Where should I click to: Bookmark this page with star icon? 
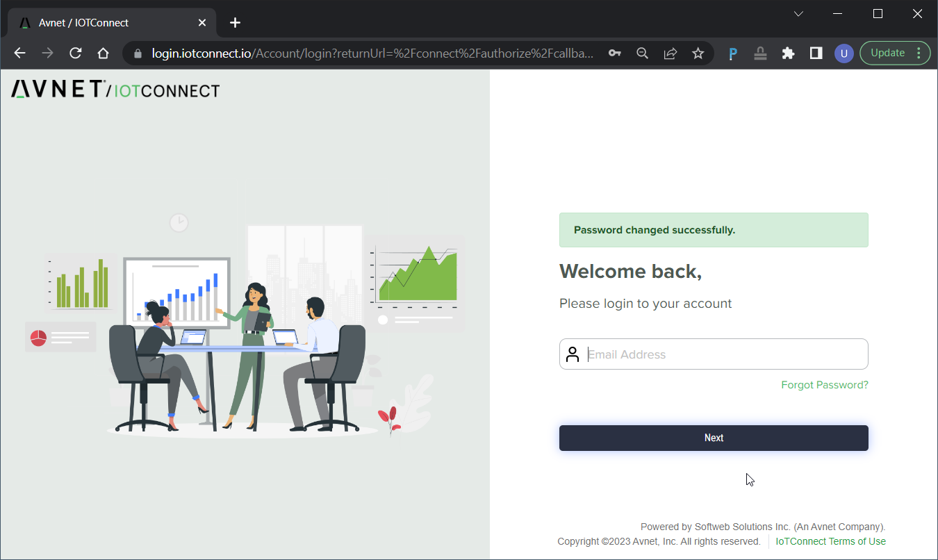pos(698,53)
